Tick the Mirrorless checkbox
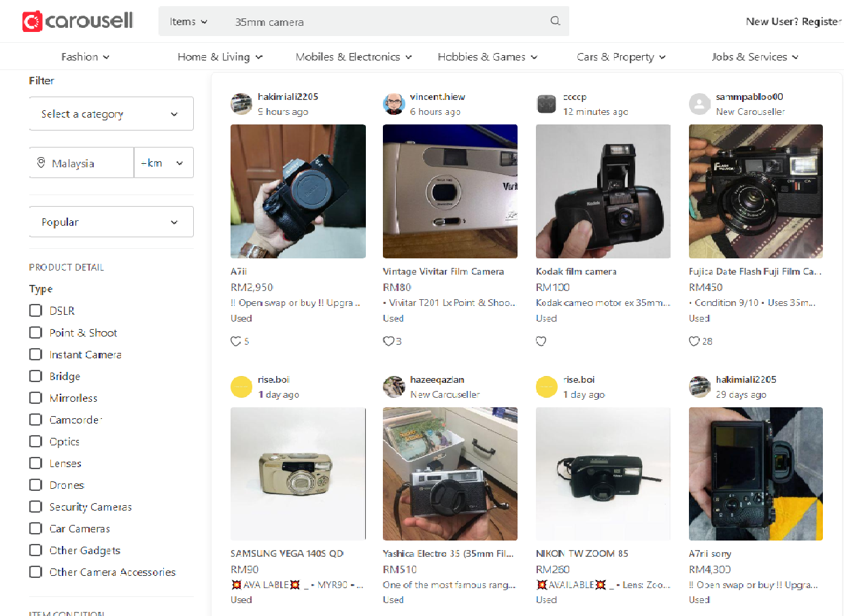844x616 pixels. point(35,398)
